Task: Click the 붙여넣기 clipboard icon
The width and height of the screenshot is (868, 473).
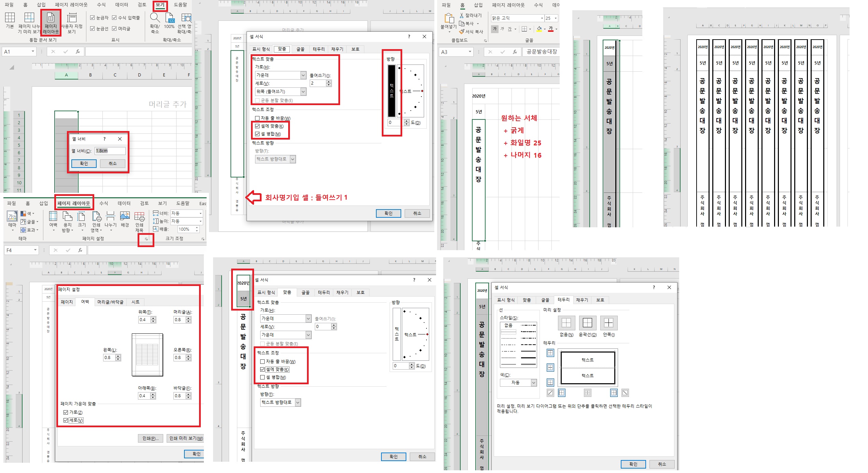Action: click(449, 19)
